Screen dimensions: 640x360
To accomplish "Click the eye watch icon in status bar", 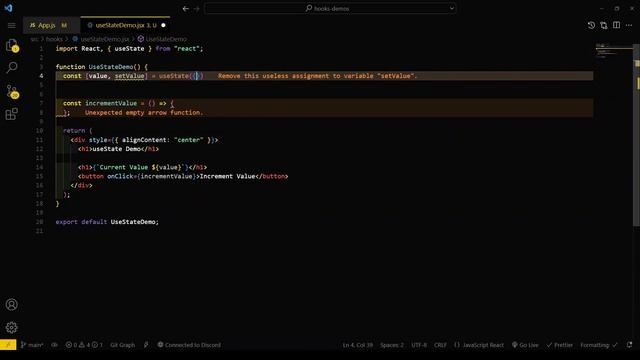I will (54, 345).
